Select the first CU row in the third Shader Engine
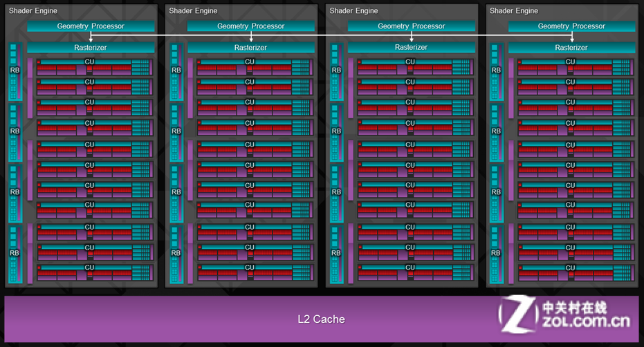The height and width of the screenshot is (347, 644). click(415, 67)
